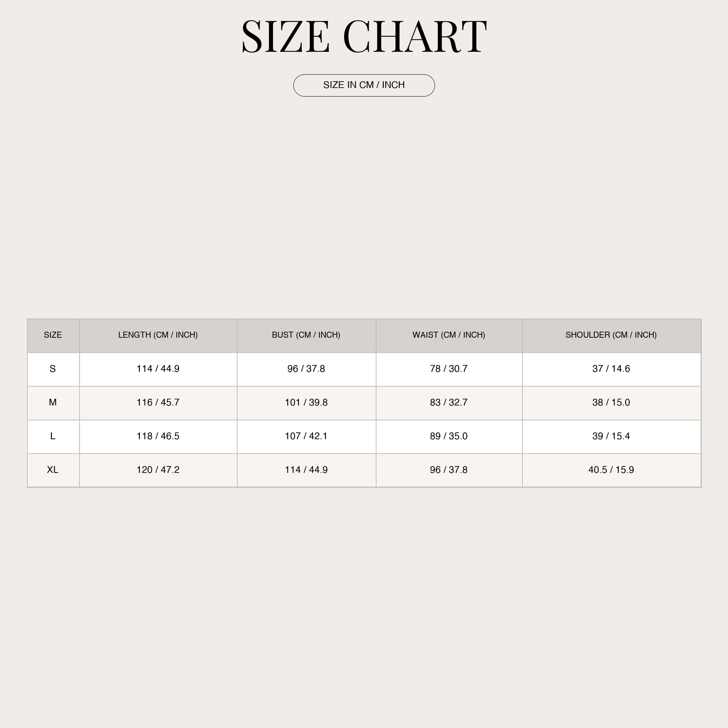728x728 pixels.
Task: Click the 38 / 15.0 shoulder cell
Action: coord(611,403)
